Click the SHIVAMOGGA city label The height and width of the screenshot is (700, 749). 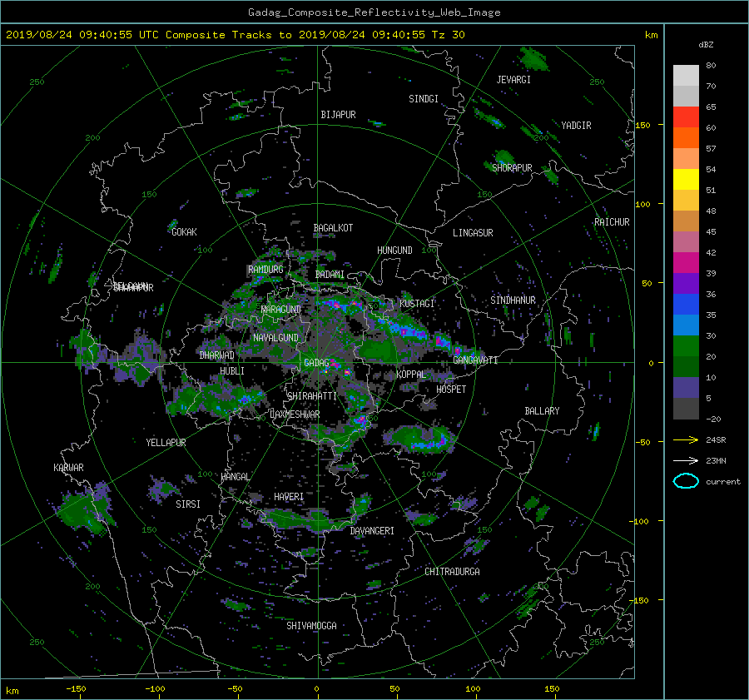coord(311,625)
